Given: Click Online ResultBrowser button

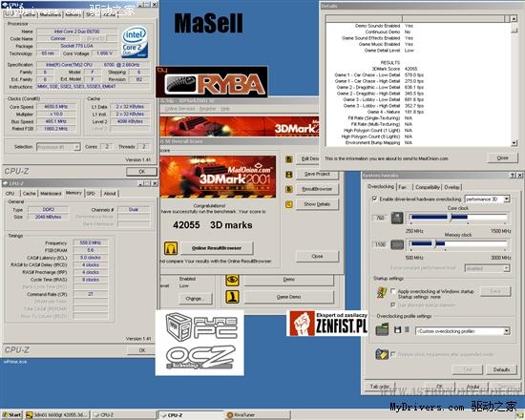Looking at the screenshot, I should click(x=217, y=248).
